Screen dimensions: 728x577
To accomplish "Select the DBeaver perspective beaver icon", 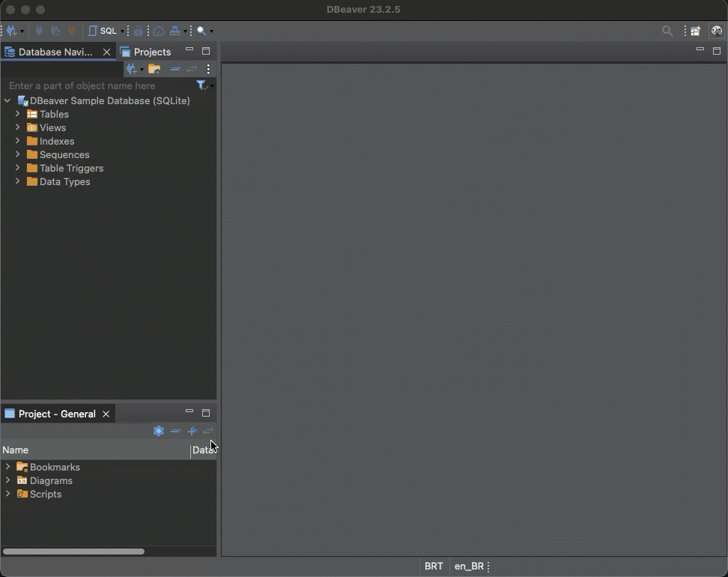I will coord(717,31).
